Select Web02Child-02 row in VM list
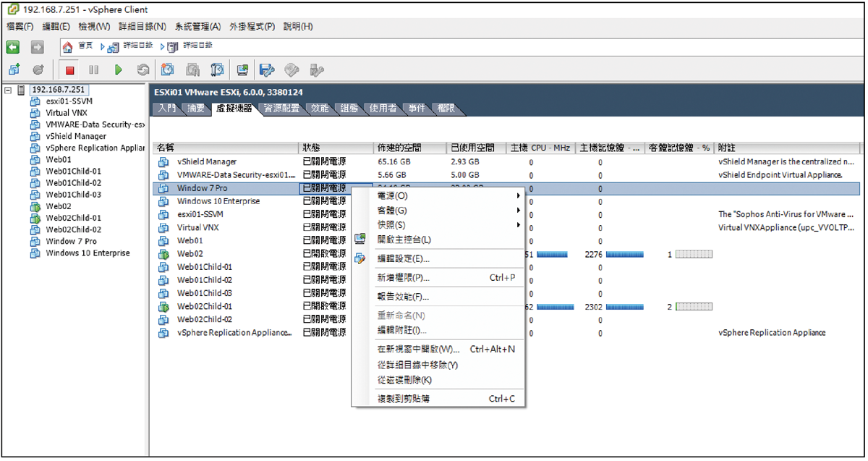 point(508,320)
